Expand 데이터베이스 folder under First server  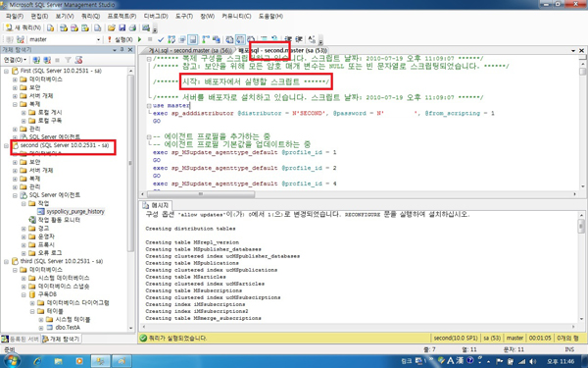coord(15,79)
